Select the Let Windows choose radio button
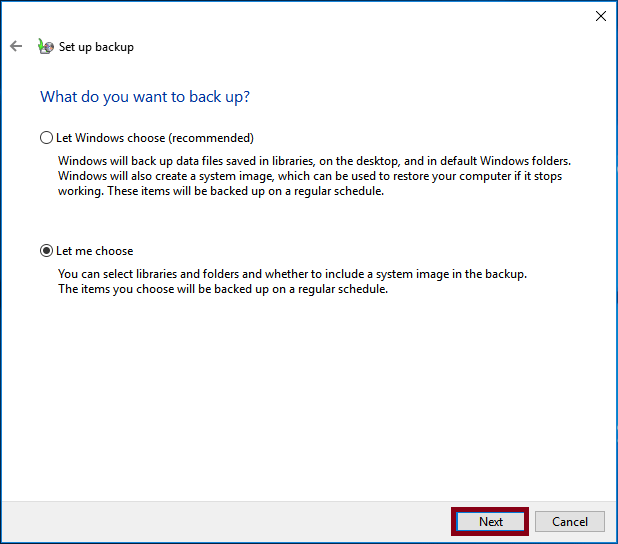This screenshot has width=618, height=544. pyautogui.click(x=46, y=138)
